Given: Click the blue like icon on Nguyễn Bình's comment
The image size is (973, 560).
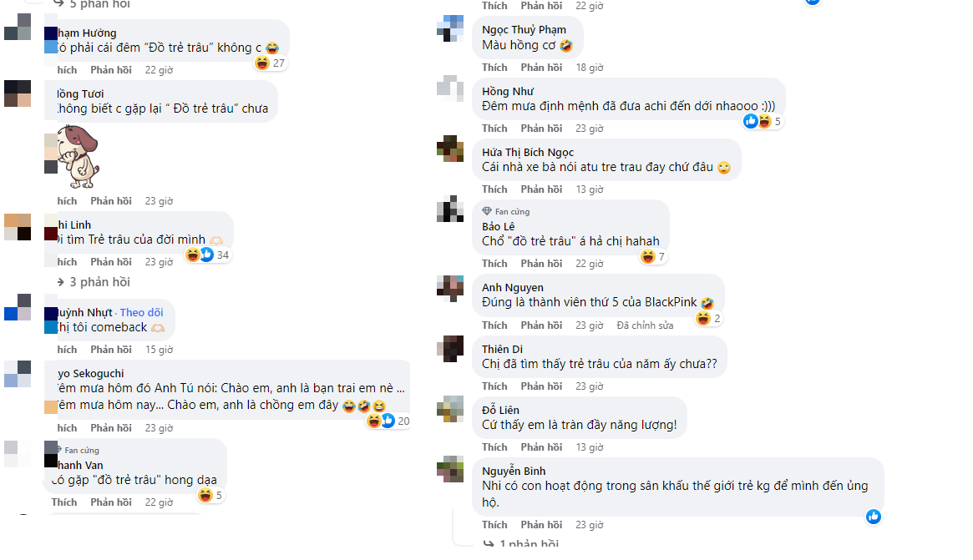Looking at the screenshot, I should pyautogui.click(x=874, y=517).
